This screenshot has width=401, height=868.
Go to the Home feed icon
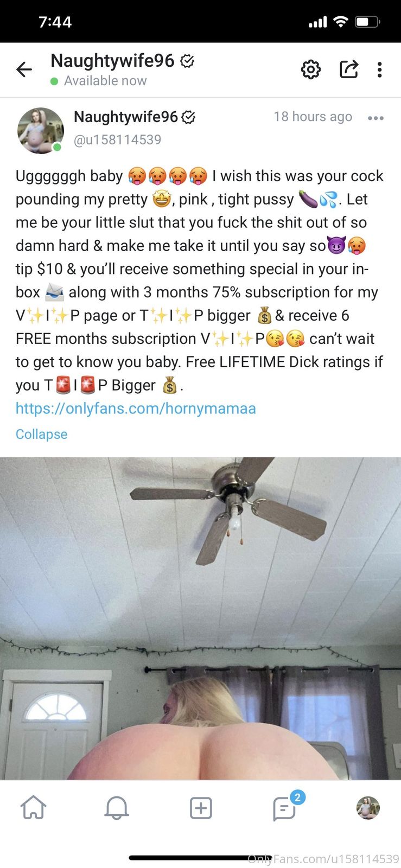(x=34, y=807)
